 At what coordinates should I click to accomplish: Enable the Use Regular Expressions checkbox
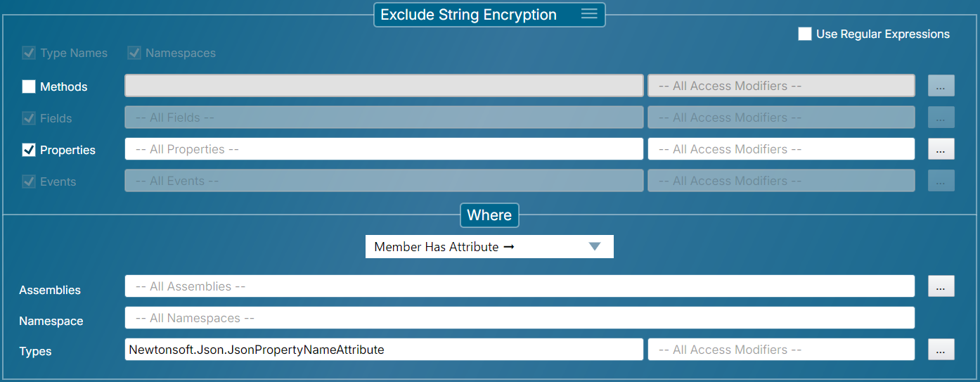(805, 34)
